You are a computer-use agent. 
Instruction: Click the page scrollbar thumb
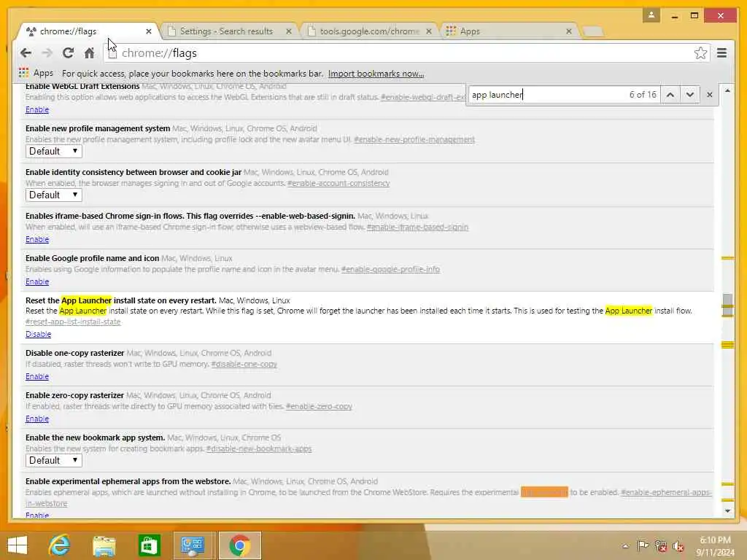(727, 305)
